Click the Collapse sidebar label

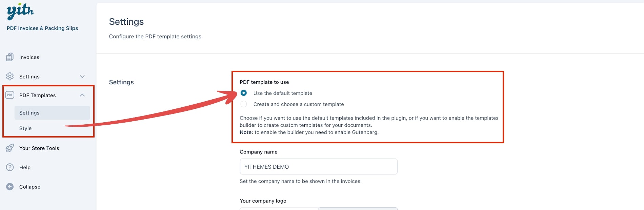(30, 187)
